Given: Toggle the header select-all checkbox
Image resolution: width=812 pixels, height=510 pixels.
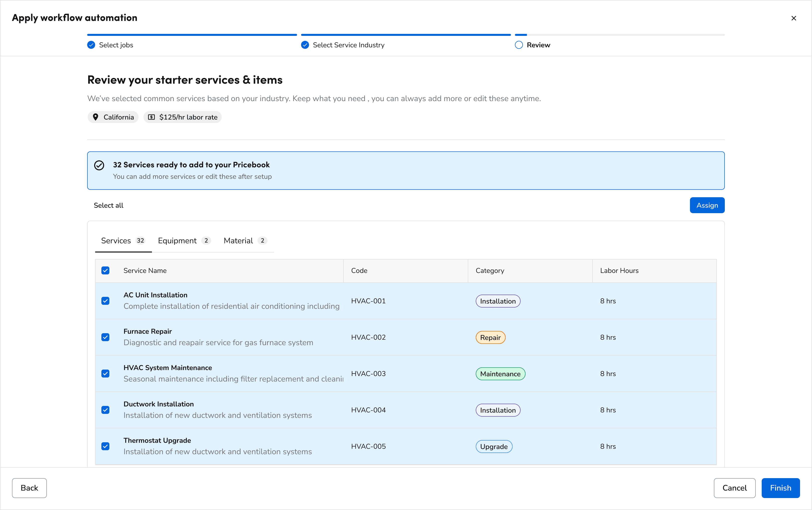Looking at the screenshot, I should pos(106,270).
